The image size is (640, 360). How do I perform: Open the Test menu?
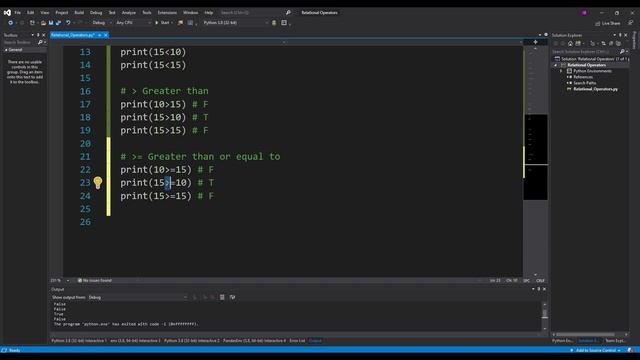point(112,13)
